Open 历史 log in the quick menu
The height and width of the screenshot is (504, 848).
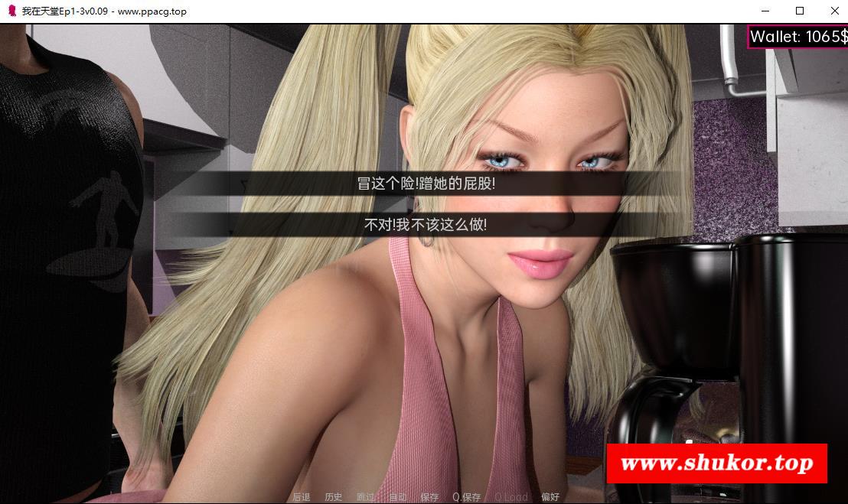click(333, 497)
